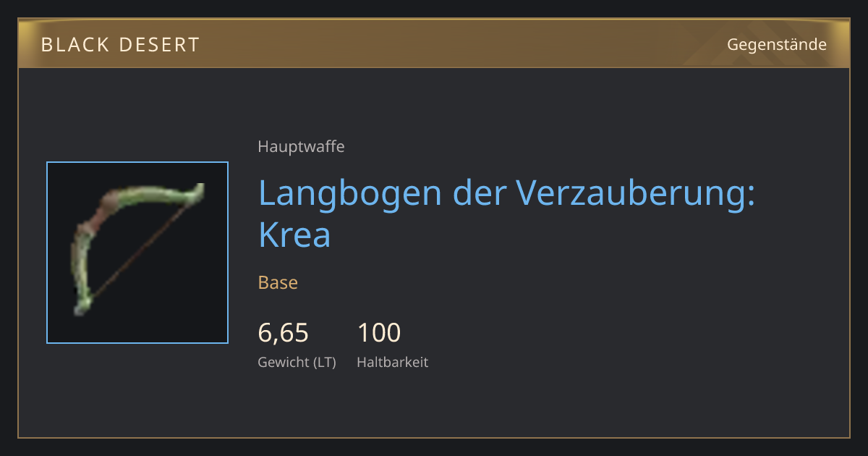The width and height of the screenshot is (868, 456).
Task: Click the bow string in item image
Action: click(139, 251)
